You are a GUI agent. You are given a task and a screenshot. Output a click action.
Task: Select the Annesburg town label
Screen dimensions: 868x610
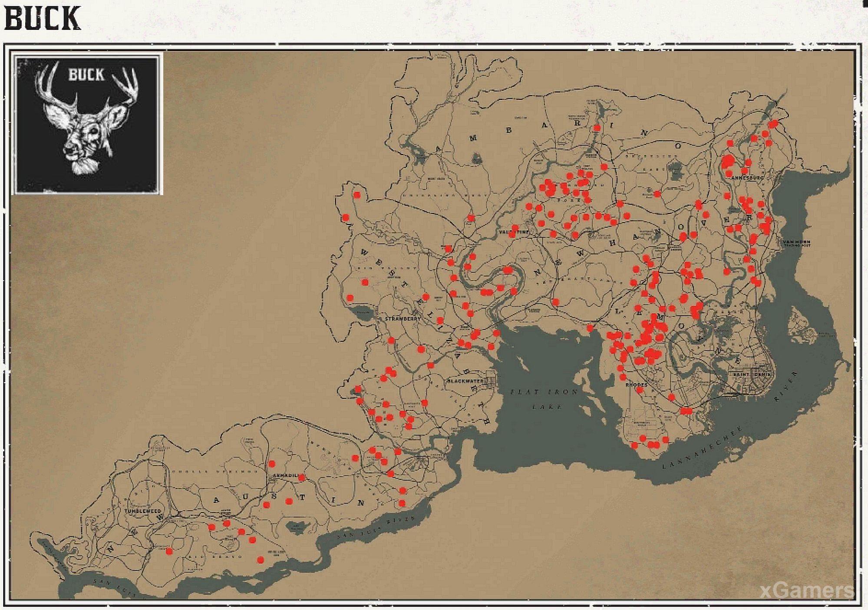coord(747,178)
